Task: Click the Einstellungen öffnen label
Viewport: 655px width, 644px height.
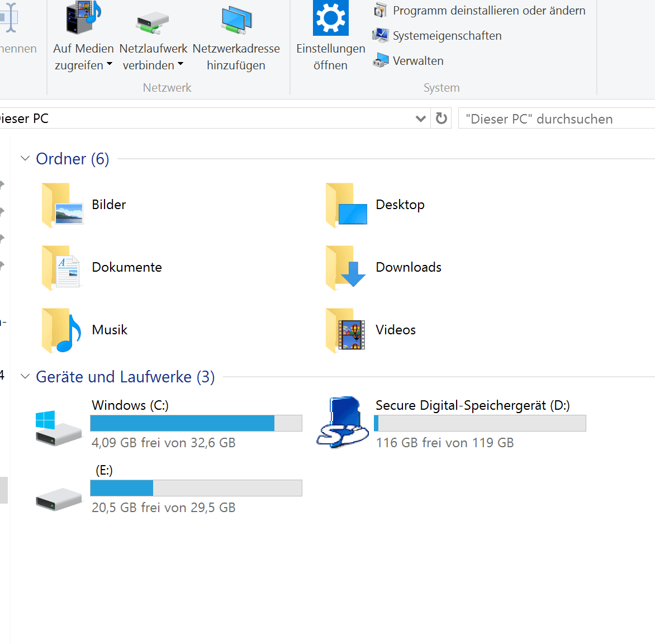Action: pos(330,57)
